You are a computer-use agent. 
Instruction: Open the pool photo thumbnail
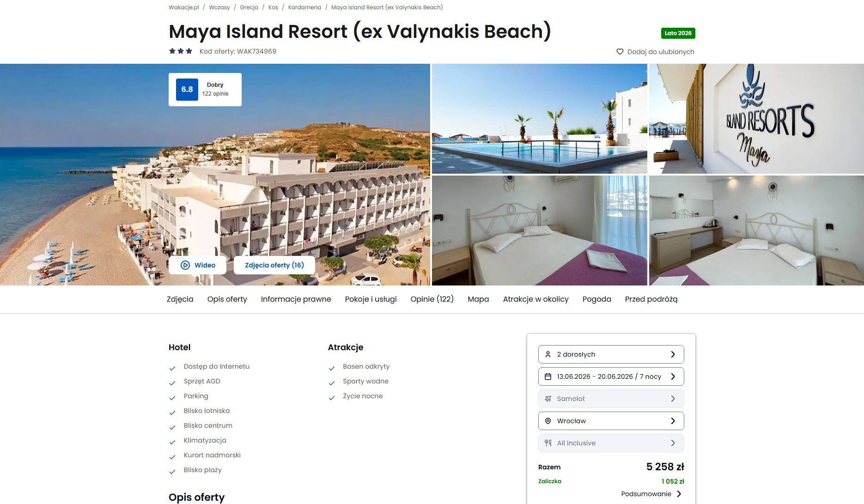[539, 119]
